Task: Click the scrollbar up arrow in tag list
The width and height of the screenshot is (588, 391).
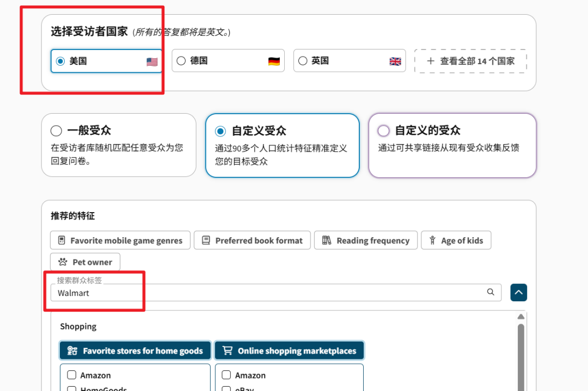Action: 520,316
